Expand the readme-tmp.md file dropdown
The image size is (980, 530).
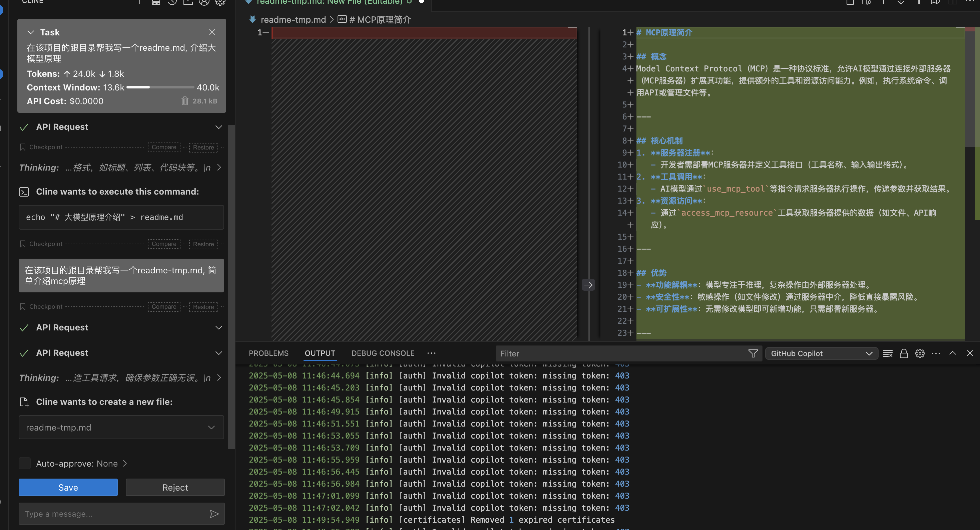(211, 427)
